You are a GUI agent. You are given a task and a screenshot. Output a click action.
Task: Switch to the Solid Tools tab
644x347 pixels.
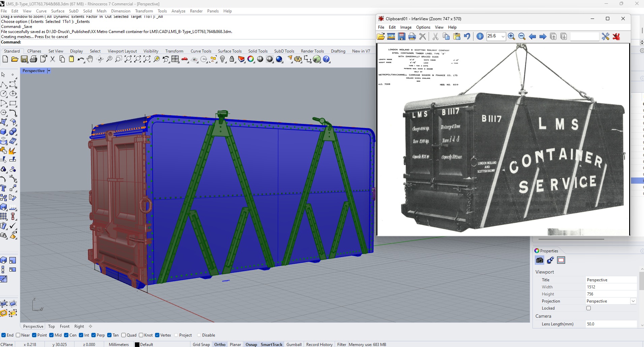point(258,51)
